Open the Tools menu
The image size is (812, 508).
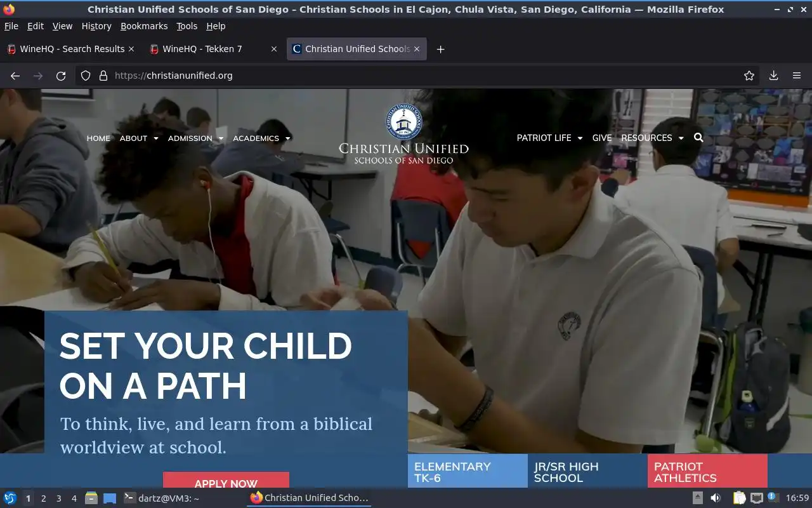click(187, 26)
